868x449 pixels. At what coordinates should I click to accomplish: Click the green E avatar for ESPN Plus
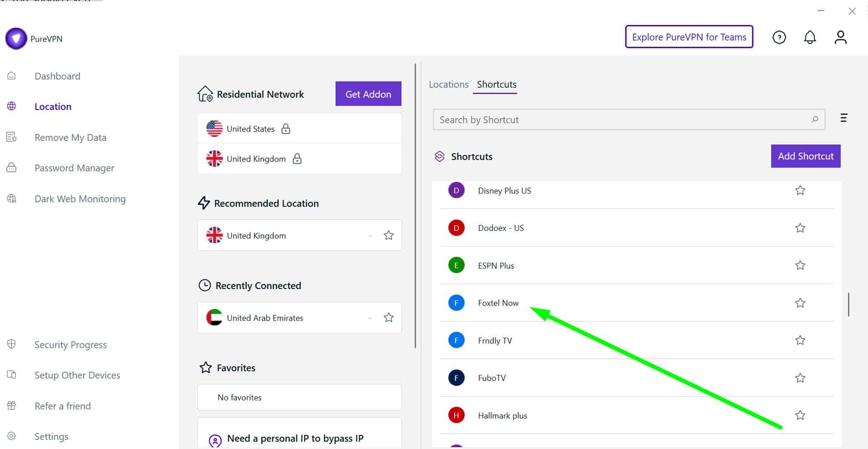click(456, 265)
